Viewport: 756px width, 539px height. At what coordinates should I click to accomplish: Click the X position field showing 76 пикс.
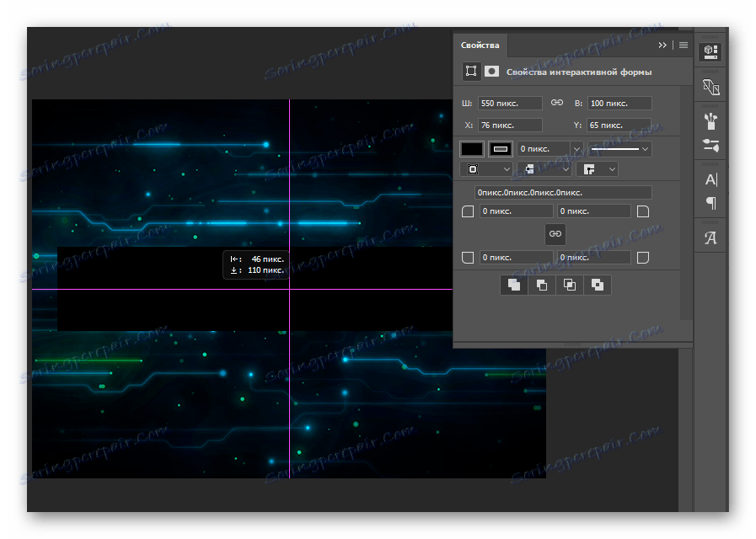(510, 125)
